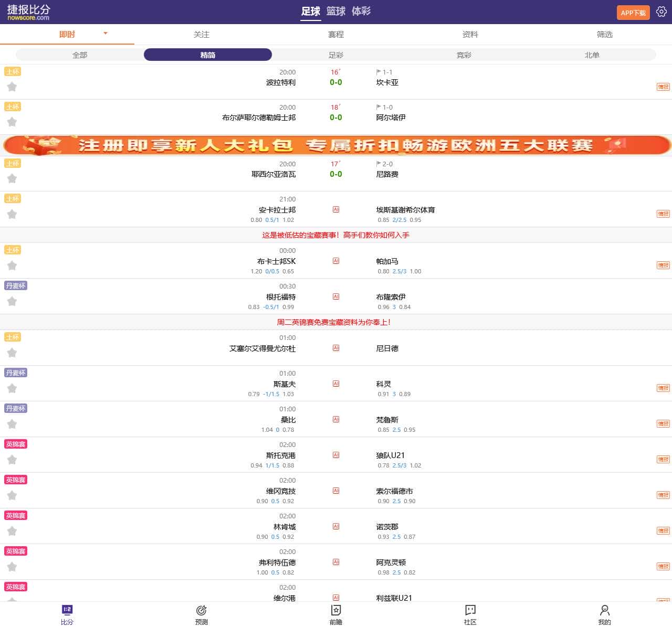Screen dimensions: 672x627
Task: Select the 竞彩 filter pill
Action: pyautogui.click(x=464, y=55)
